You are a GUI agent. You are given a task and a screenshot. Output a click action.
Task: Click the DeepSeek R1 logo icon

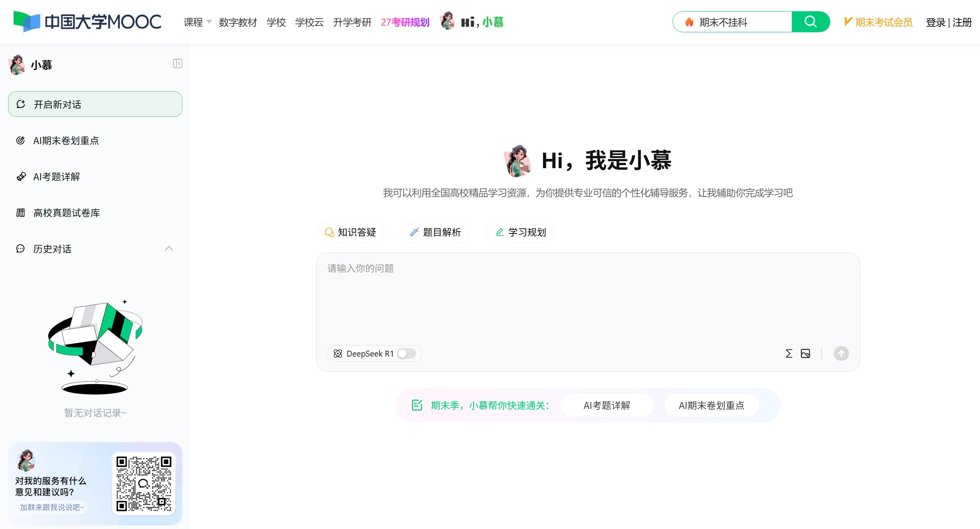(x=338, y=353)
